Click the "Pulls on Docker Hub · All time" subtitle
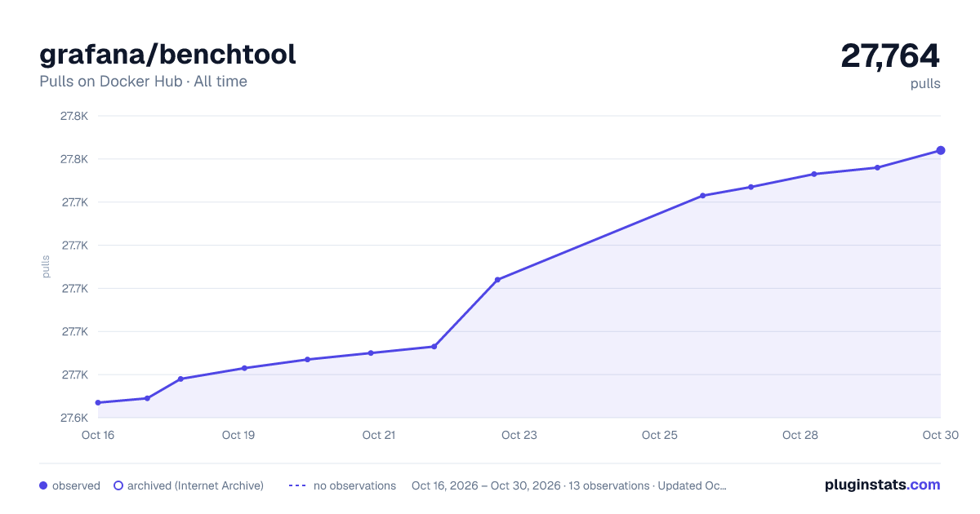The height and width of the screenshot is (514, 980). click(x=143, y=82)
